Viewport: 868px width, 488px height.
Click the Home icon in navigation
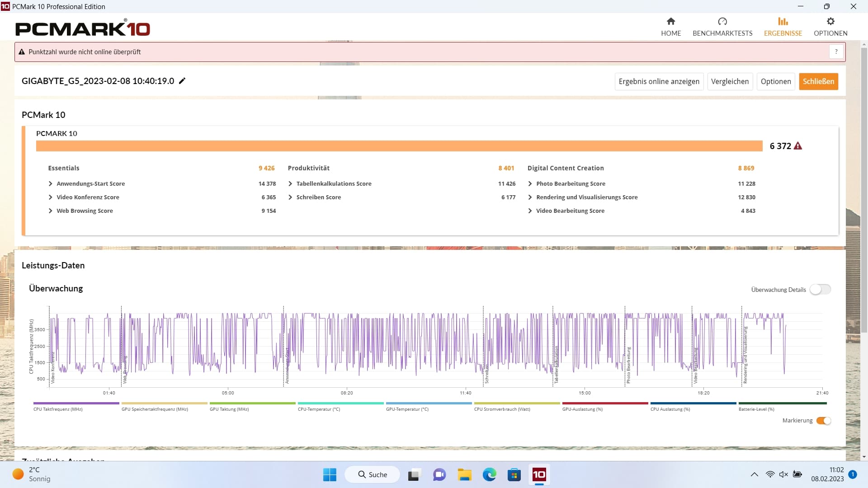(x=671, y=21)
